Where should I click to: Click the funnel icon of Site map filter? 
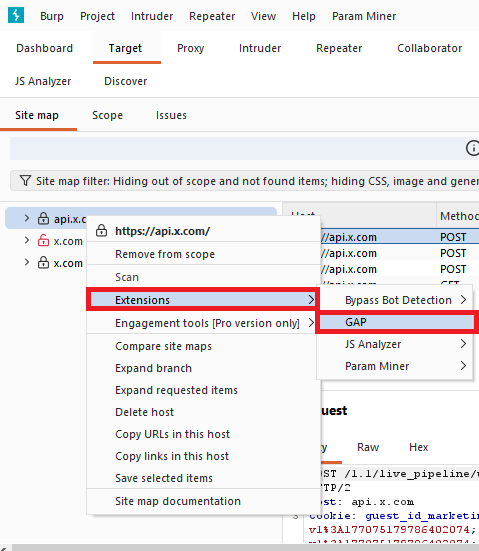(25, 181)
